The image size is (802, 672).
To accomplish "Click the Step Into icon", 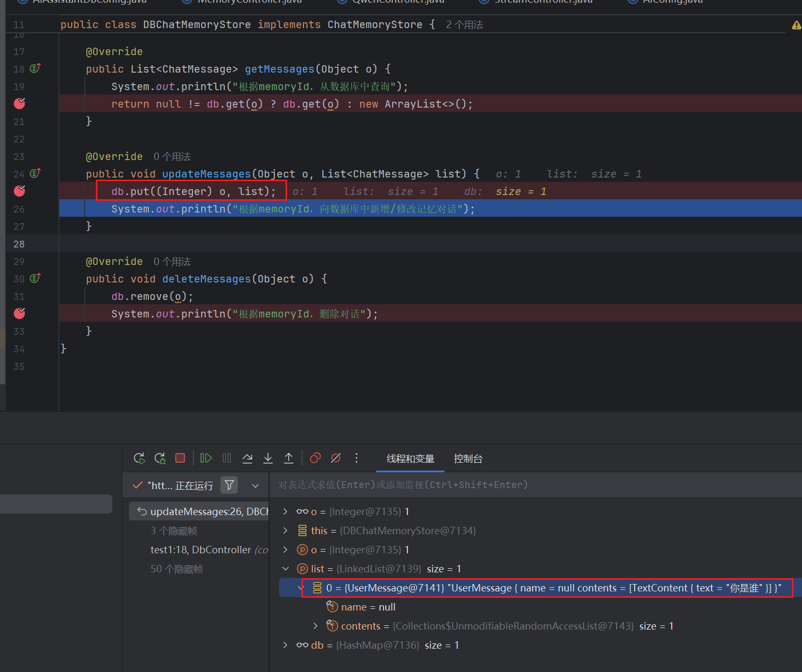I will coord(268,458).
